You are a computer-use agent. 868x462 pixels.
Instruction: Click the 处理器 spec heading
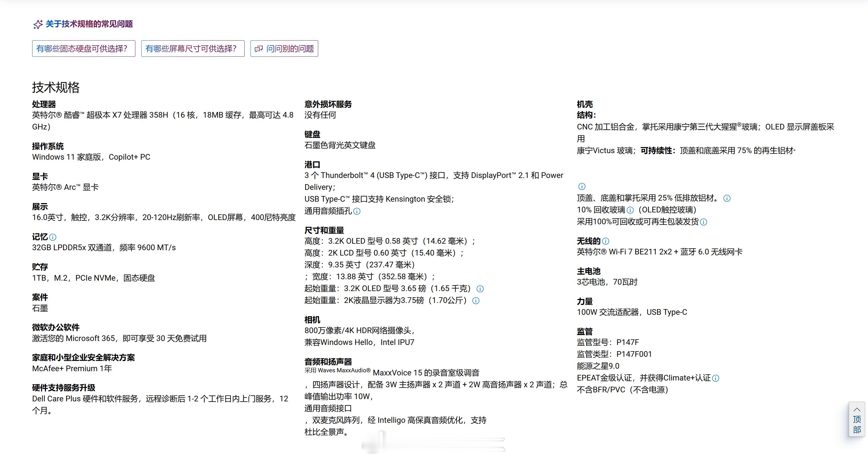[44, 104]
